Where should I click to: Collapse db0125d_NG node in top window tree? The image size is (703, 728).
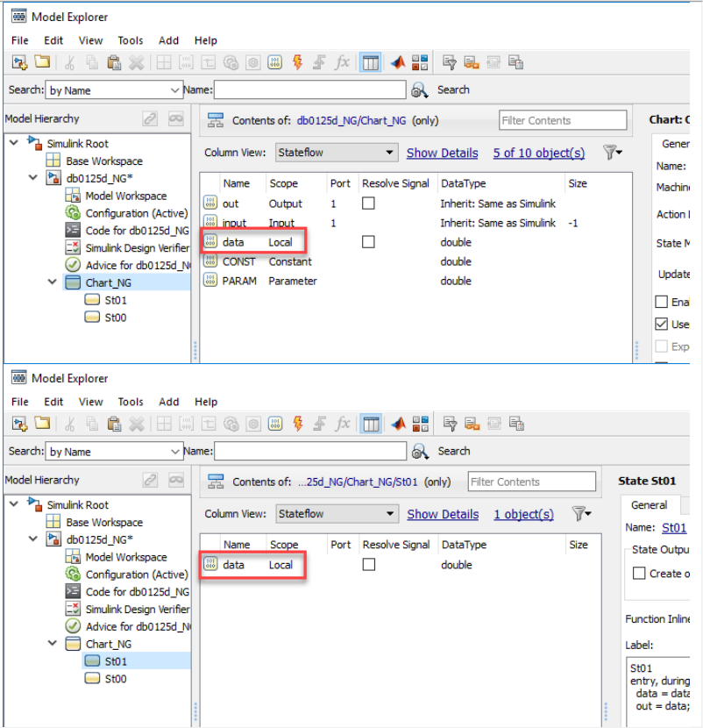(x=33, y=177)
